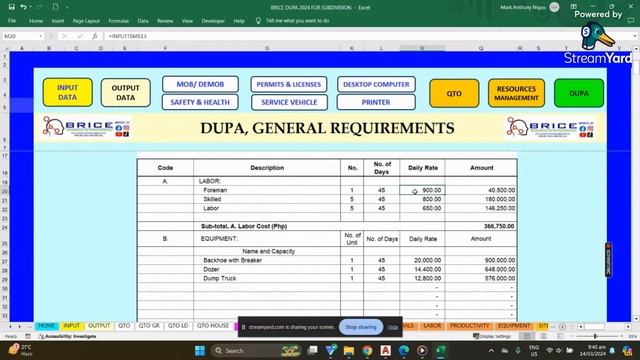This screenshot has width=640, height=360.
Task: Click the Insert Function fx icon
Action: pyautogui.click(x=95, y=36)
